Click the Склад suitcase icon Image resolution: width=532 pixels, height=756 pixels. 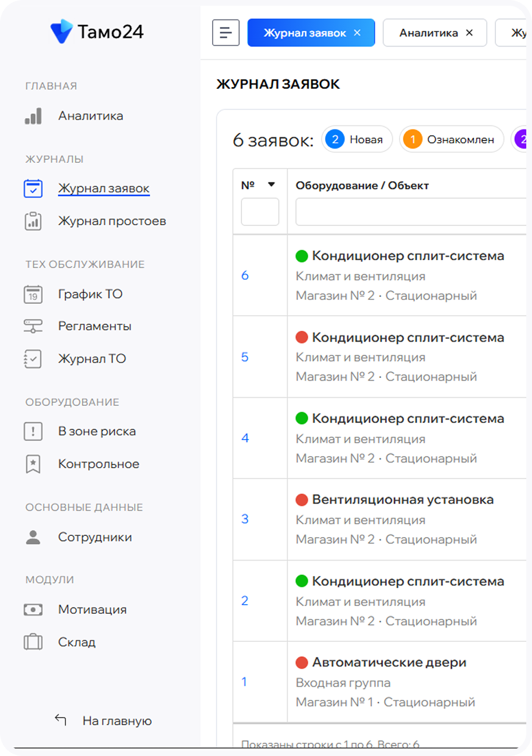point(33,642)
